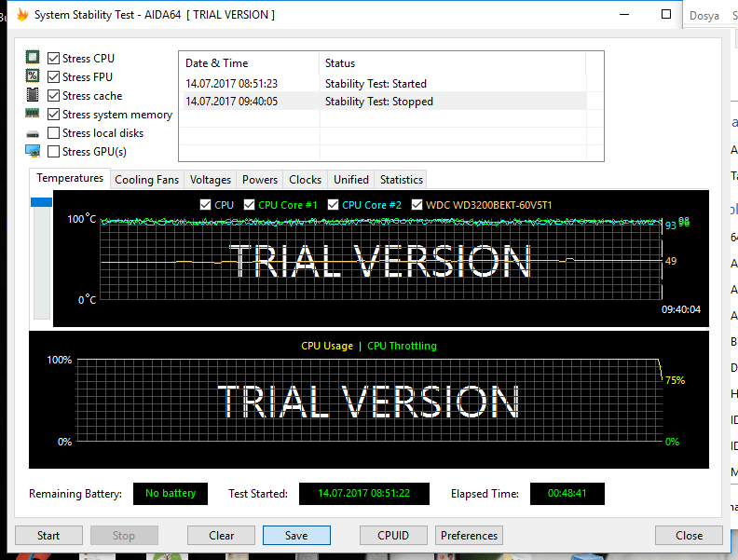
Task: Open Preferences dialog
Action: tap(470, 536)
